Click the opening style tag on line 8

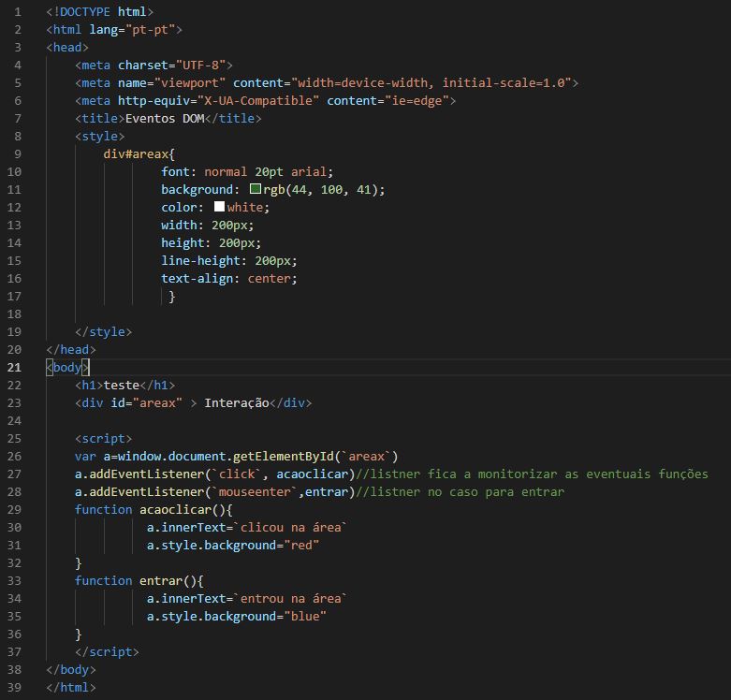[100, 136]
